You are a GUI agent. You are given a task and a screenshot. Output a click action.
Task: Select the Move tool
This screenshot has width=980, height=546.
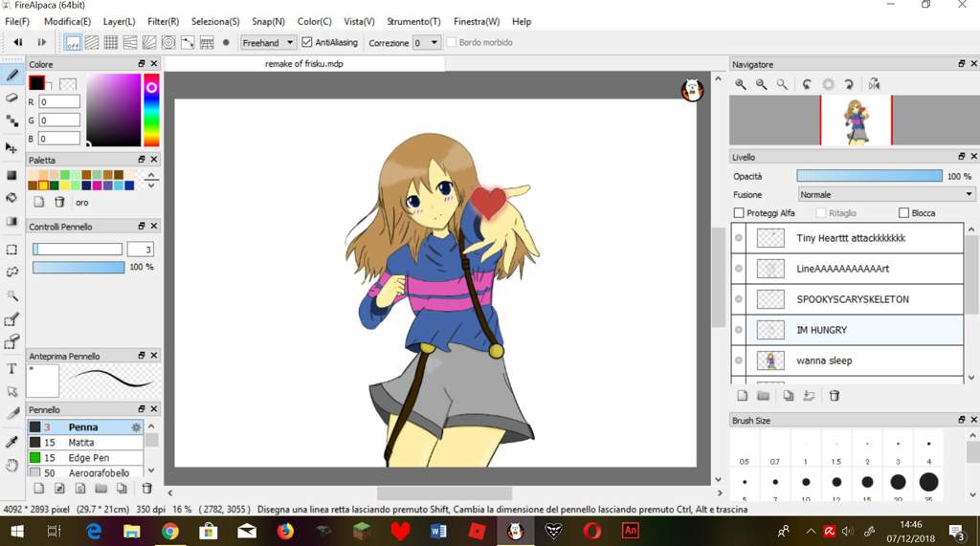11,148
